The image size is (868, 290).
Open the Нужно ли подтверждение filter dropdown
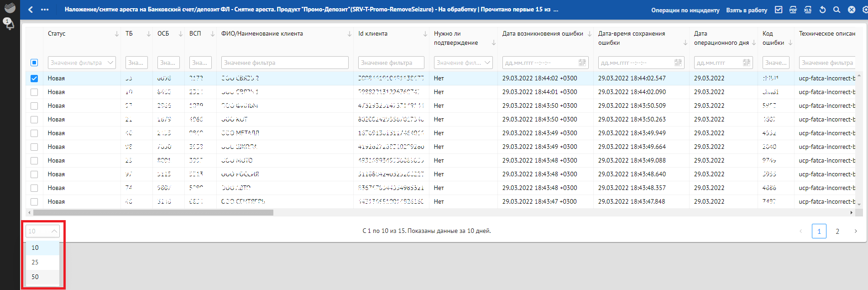coord(463,63)
